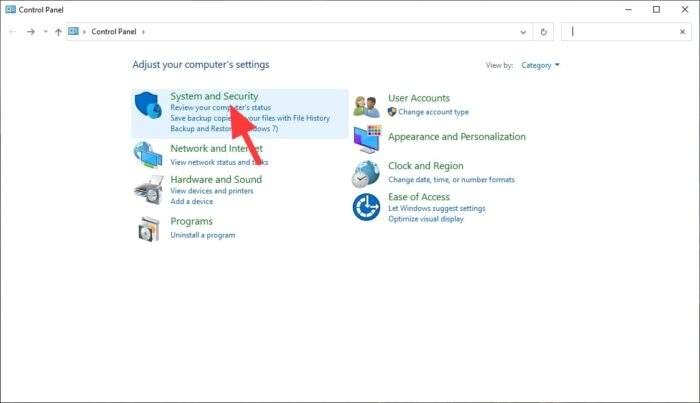Open the Appearance and Personalization monitor icon
The width and height of the screenshot is (700, 403).
coord(367,139)
